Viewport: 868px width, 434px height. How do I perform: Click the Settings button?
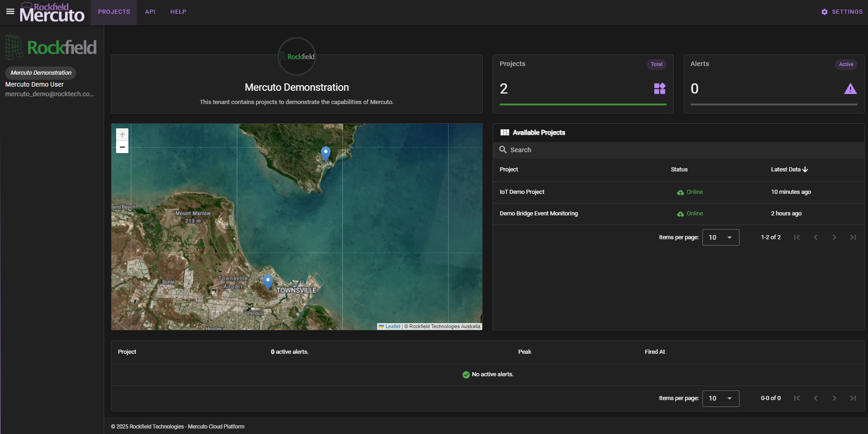(x=842, y=12)
